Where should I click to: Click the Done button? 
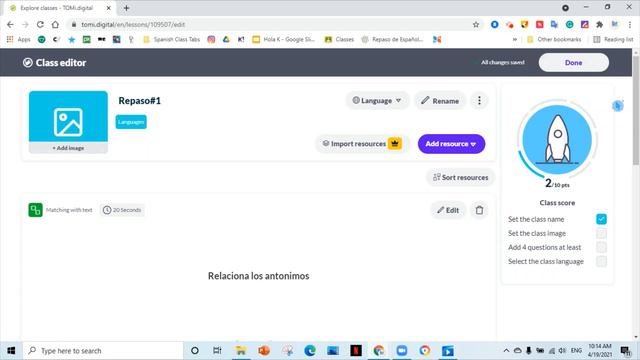click(573, 62)
